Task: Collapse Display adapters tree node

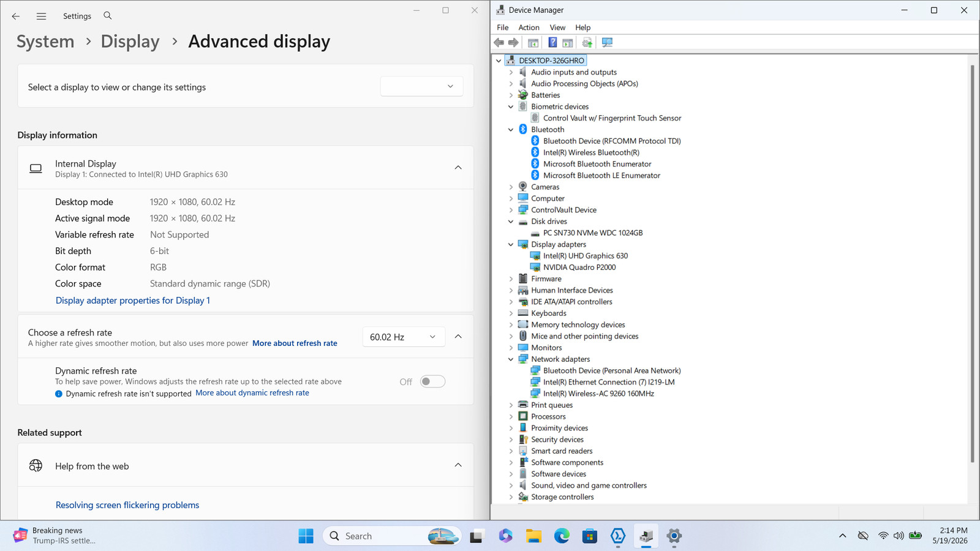Action: click(x=511, y=244)
